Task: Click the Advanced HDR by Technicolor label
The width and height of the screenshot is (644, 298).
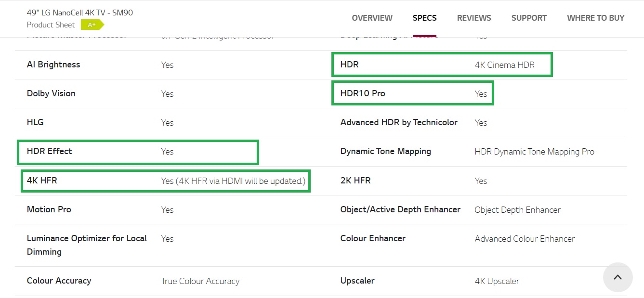Action: click(x=399, y=122)
